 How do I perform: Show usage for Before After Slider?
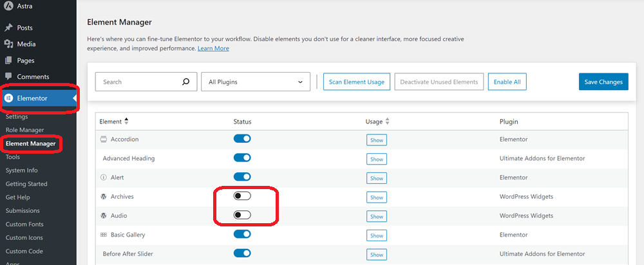coord(377,254)
